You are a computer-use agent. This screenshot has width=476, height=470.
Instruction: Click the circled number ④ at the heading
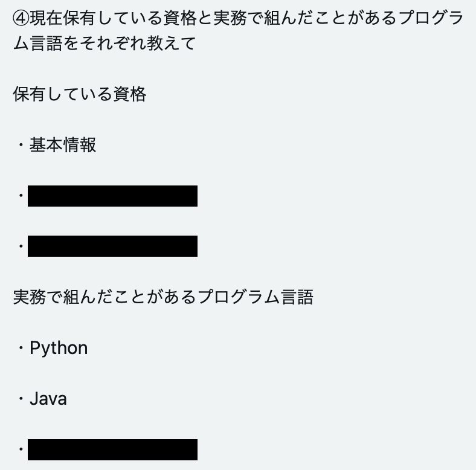point(21,18)
